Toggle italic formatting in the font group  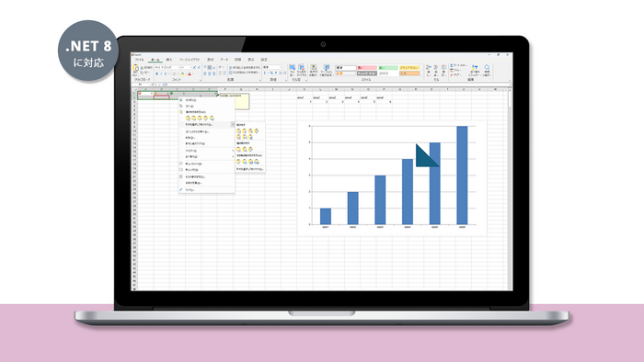tap(161, 74)
